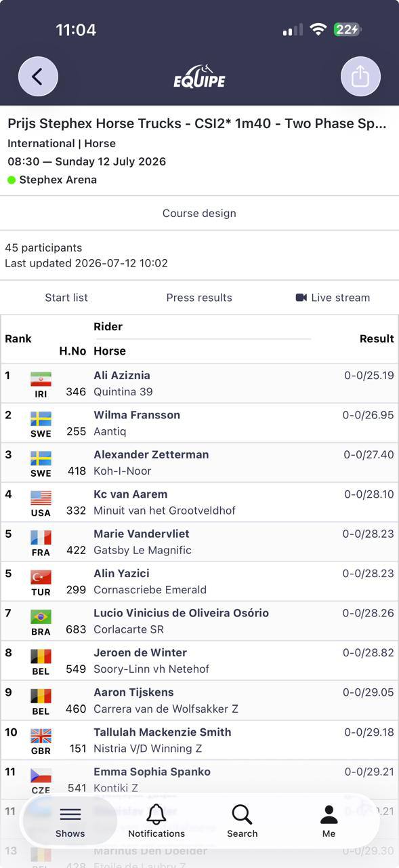Open the Search magnifier tab

(x=242, y=821)
